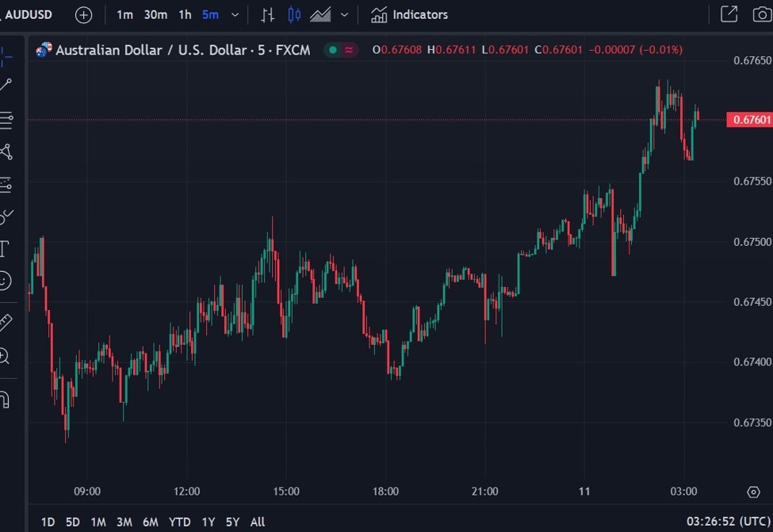Image resolution: width=773 pixels, height=532 pixels.
Task: Select the candlestick chart type
Action: [294, 14]
